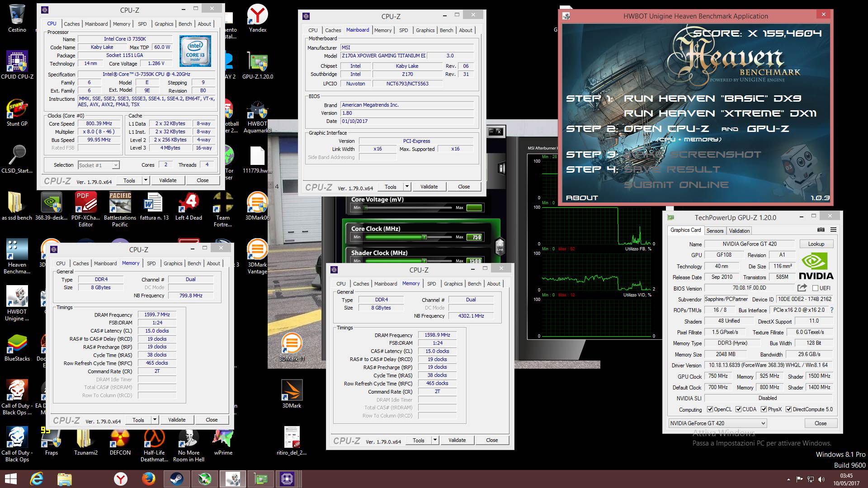Open 'as ssd bench' folder icon
Image resolution: width=868 pixels, height=488 pixels.
point(17,206)
